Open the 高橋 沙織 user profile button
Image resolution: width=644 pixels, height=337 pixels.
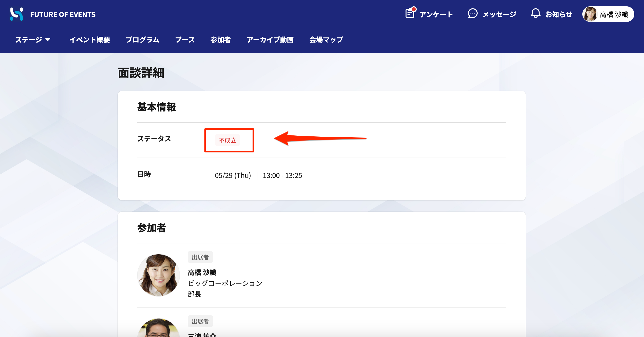[x=608, y=14]
